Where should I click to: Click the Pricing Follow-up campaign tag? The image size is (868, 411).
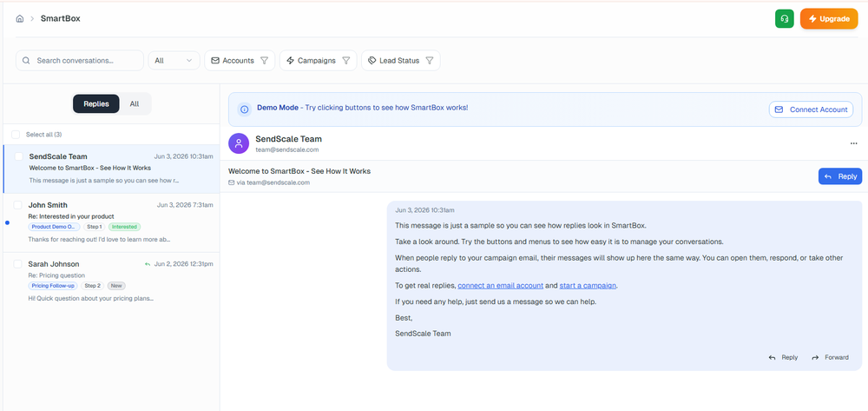(x=53, y=286)
